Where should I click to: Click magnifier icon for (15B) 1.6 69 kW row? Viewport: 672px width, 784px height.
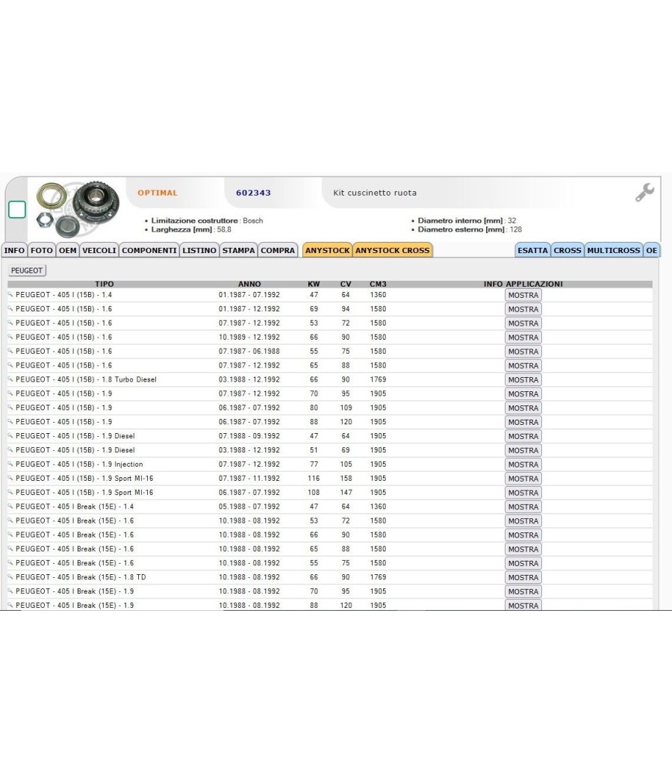point(10,308)
